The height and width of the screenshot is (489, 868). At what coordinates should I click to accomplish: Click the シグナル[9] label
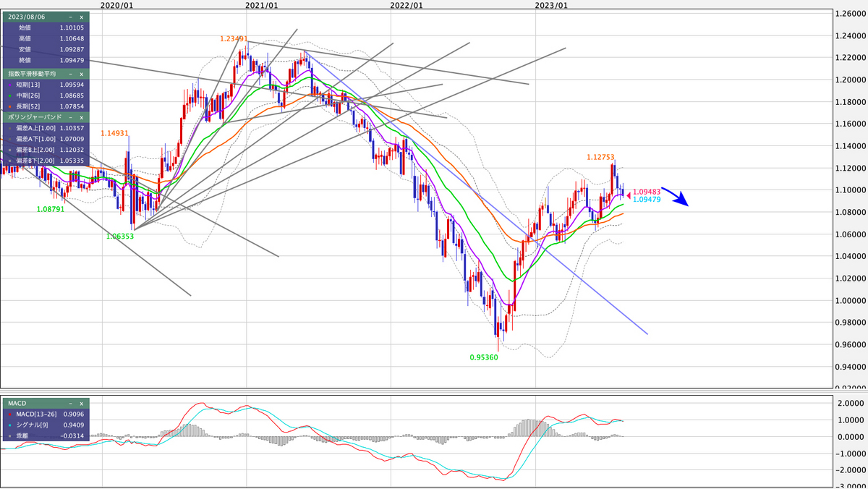coord(33,425)
